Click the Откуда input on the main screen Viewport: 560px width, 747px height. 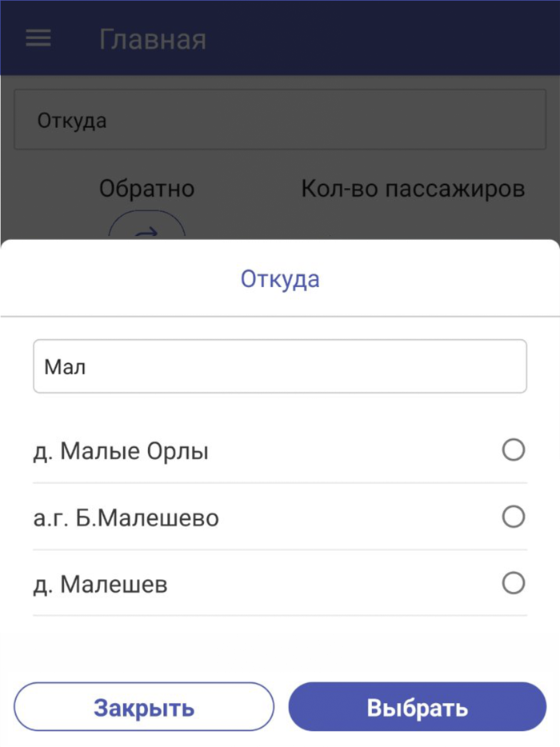pyautogui.click(x=280, y=120)
